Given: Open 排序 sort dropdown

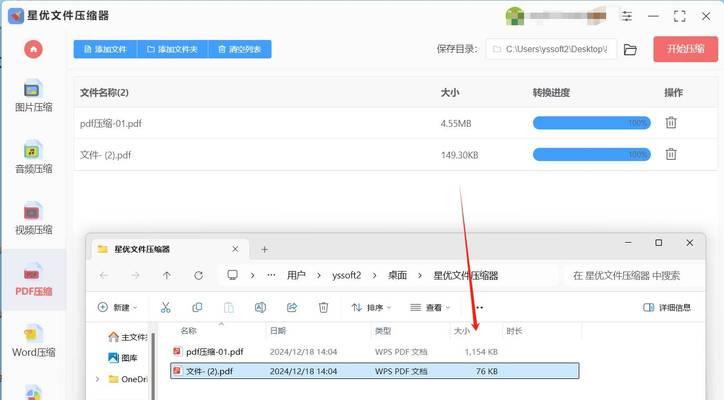Looking at the screenshot, I should pos(371,307).
